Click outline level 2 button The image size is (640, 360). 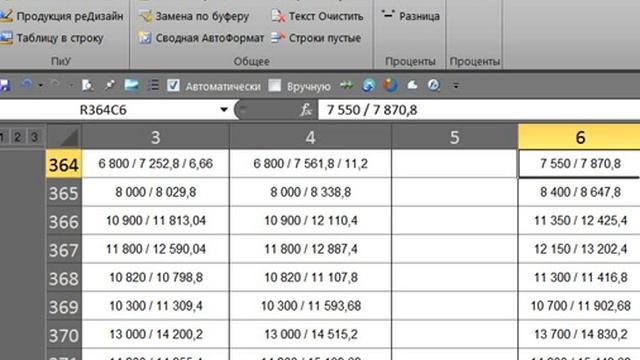[x=18, y=137]
